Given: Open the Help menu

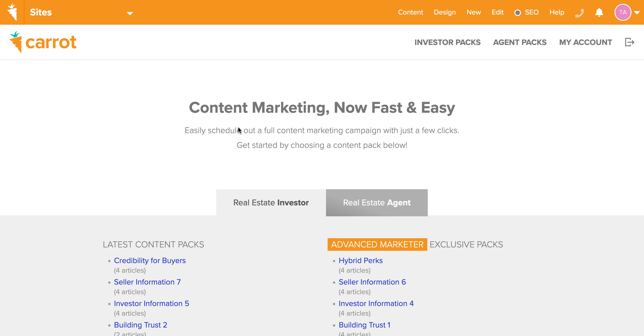Looking at the screenshot, I should (x=557, y=12).
